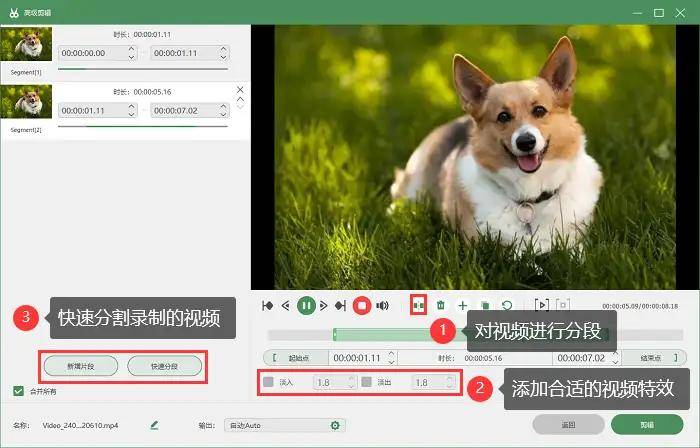Step back one frame

(286, 306)
